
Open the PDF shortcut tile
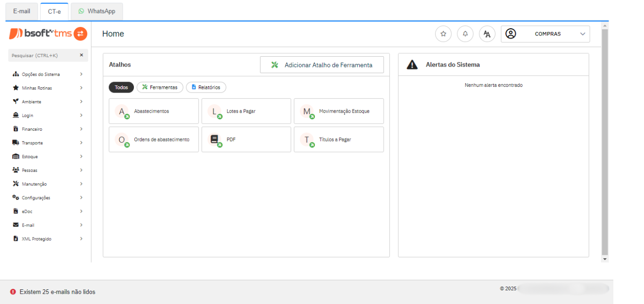click(246, 139)
